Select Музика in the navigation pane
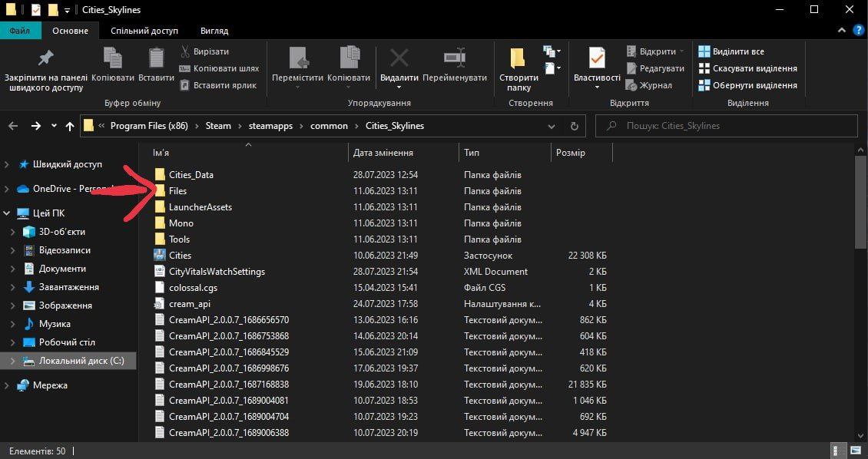The width and height of the screenshot is (868, 459). point(55,324)
